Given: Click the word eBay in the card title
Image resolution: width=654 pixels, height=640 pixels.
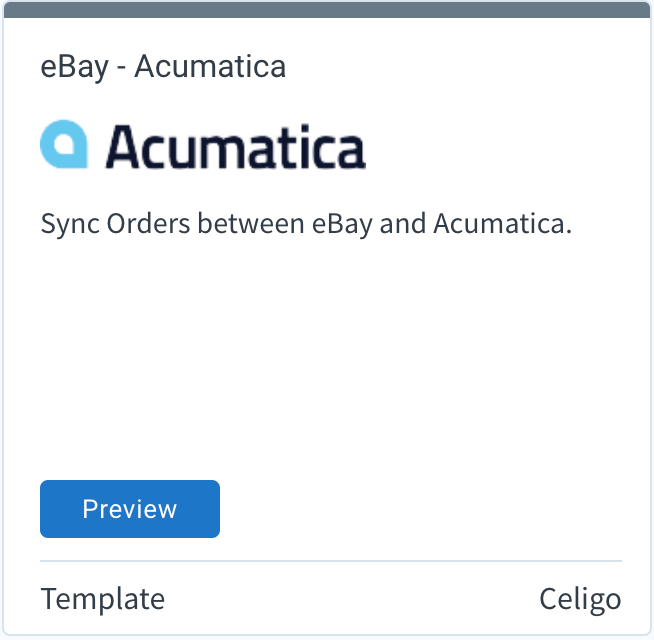Looking at the screenshot, I should (x=74, y=68).
